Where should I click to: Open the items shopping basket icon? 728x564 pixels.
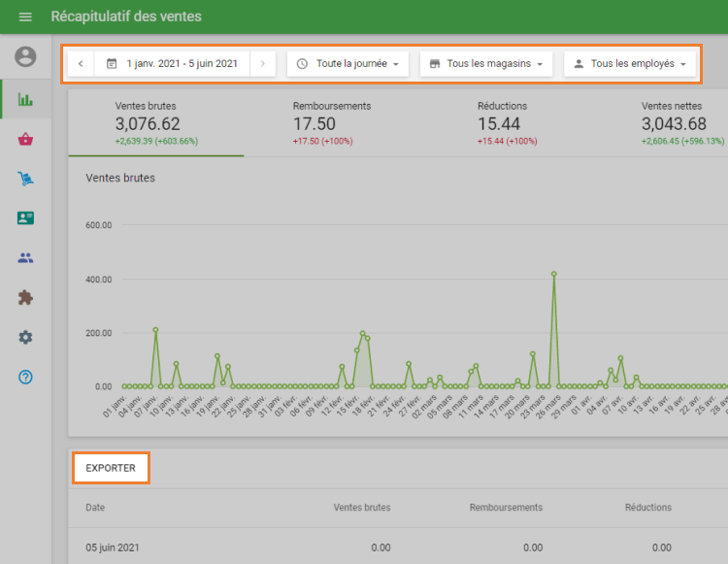point(25,139)
